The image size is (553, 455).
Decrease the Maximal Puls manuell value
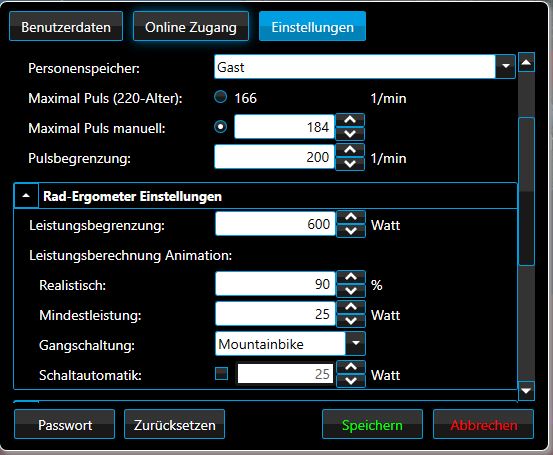point(350,134)
